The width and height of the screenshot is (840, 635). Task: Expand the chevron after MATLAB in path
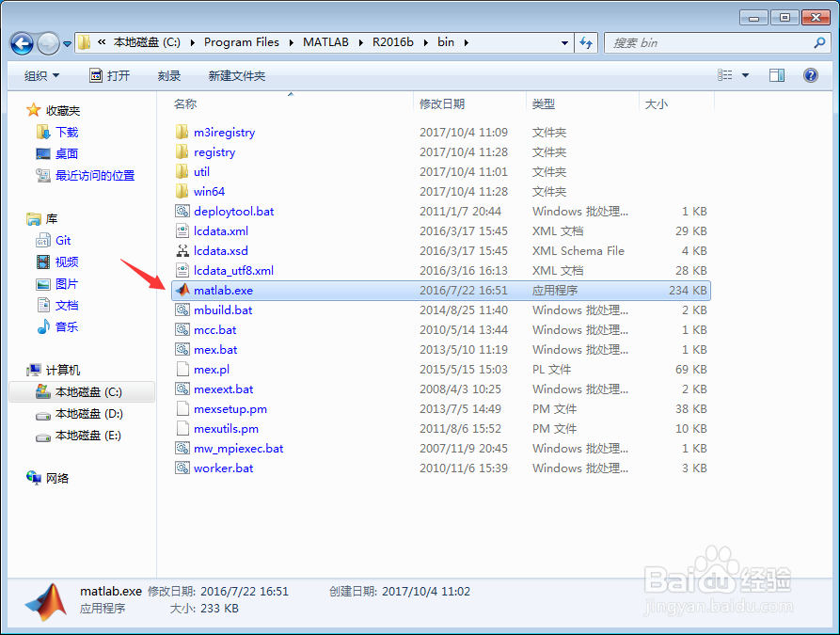point(360,43)
